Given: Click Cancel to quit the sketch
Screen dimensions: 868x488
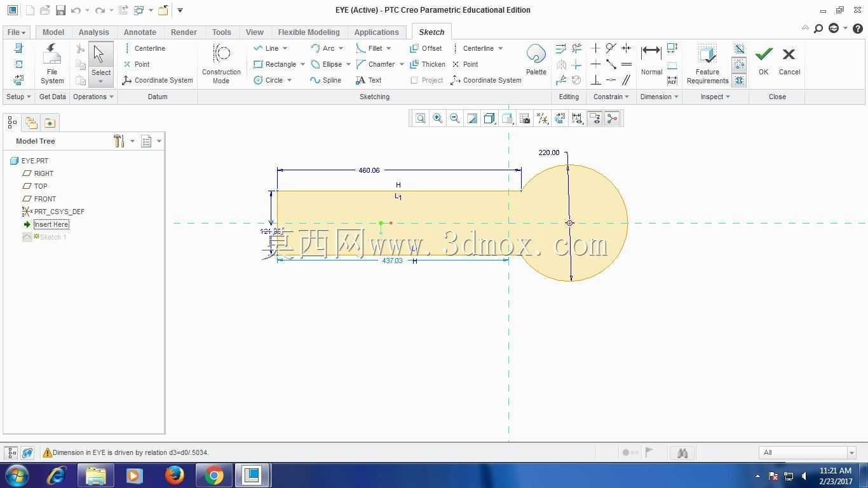Looking at the screenshot, I should [x=789, y=62].
